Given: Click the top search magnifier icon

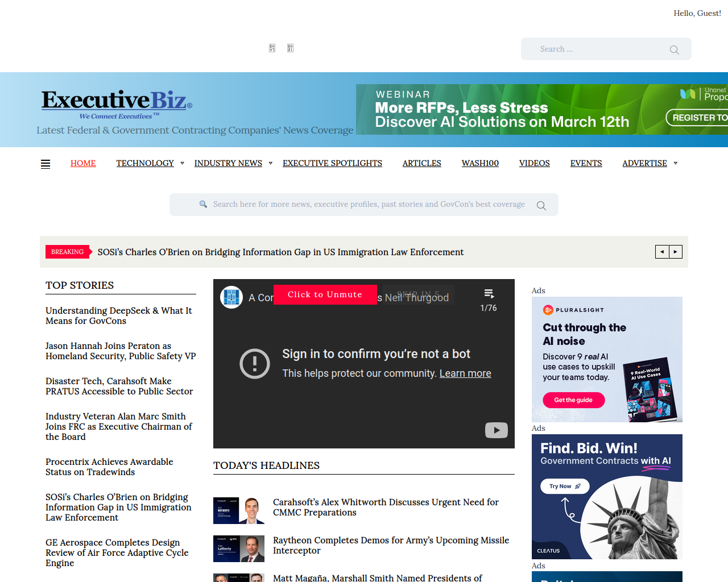Looking at the screenshot, I should point(674,49).
